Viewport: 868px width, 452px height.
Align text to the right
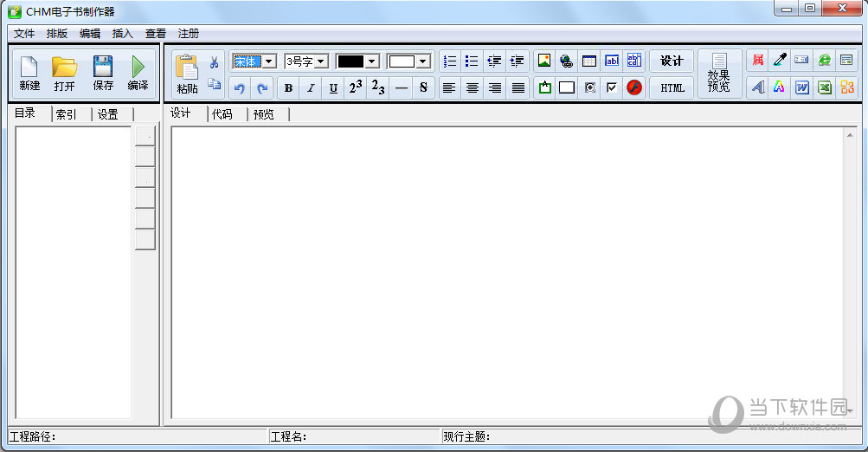point(495,87)
